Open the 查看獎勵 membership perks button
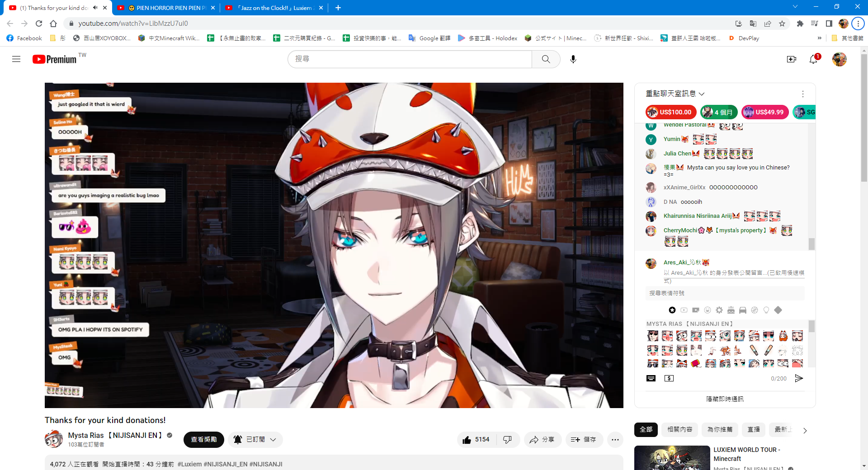Image resolution: width=868 pixels, height=470 pixels. pyautogui.click(x=204, y=440)
